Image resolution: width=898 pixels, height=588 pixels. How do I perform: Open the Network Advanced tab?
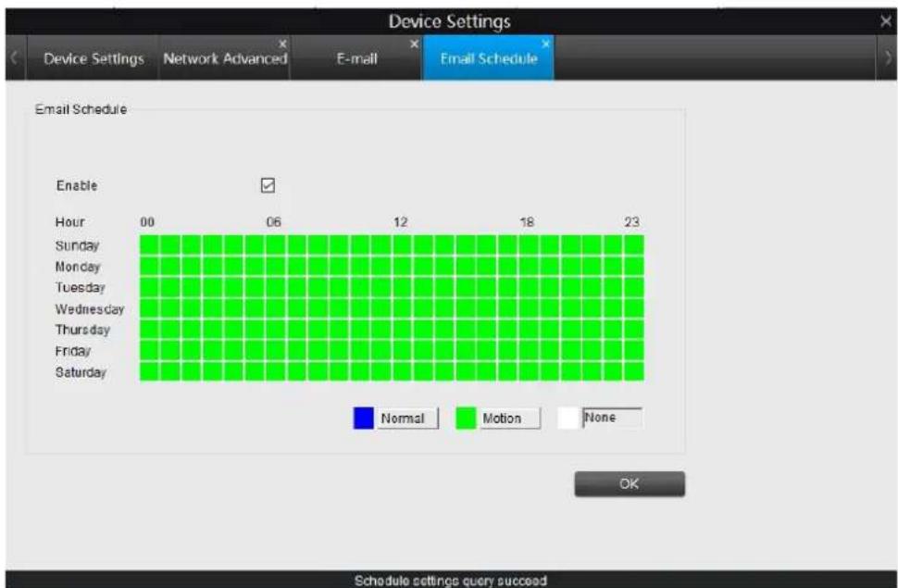point(225,58)
